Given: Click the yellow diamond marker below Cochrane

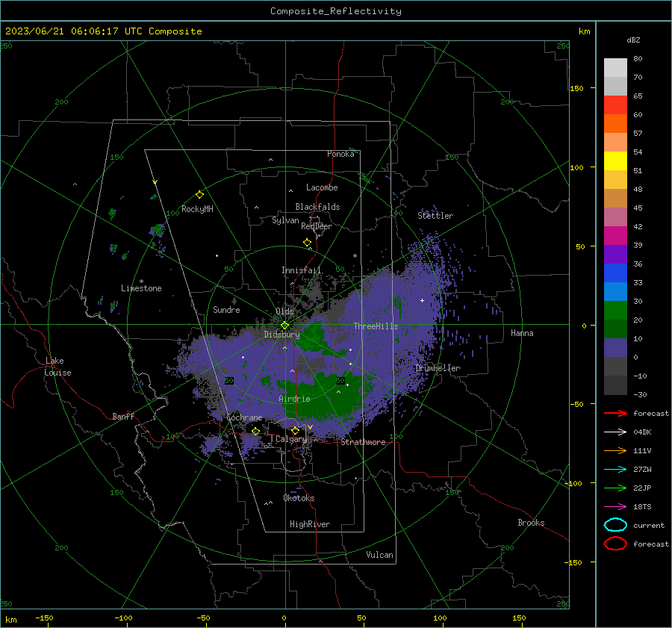Looking at the screenshot, I should [x=255, y=431].
